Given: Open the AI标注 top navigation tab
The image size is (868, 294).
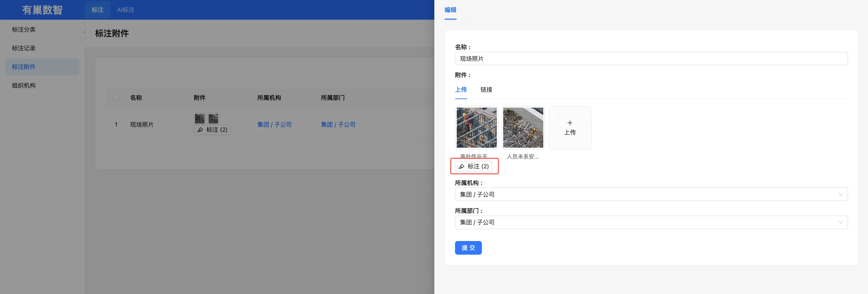Looking at the screenshot, I should (x=126, y=10).
